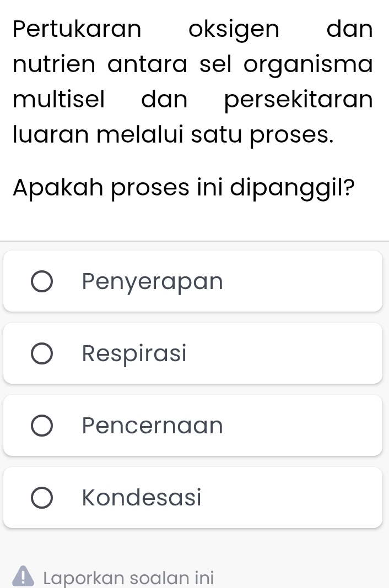The image size is (389, 588).
Task: Choose the Respirasi radio circle
Action: click(42, 353)
